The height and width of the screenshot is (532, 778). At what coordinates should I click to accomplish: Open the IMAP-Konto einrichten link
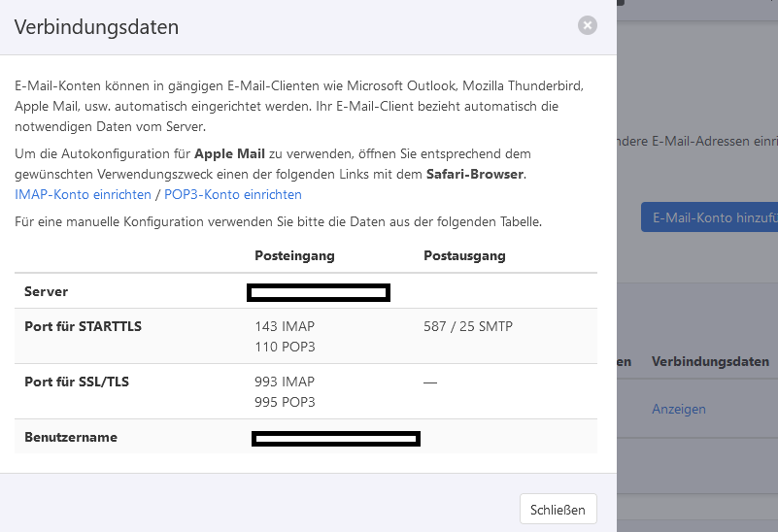point(83,194)
